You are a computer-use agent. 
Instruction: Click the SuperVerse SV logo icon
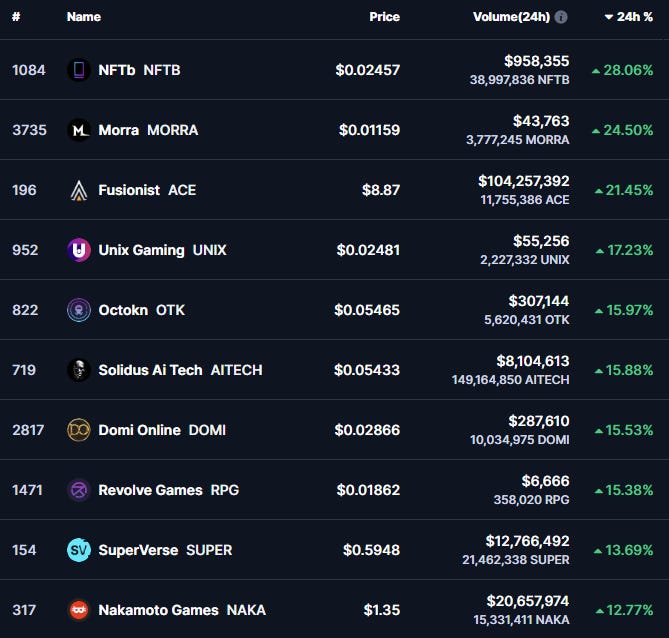(79, 550)
